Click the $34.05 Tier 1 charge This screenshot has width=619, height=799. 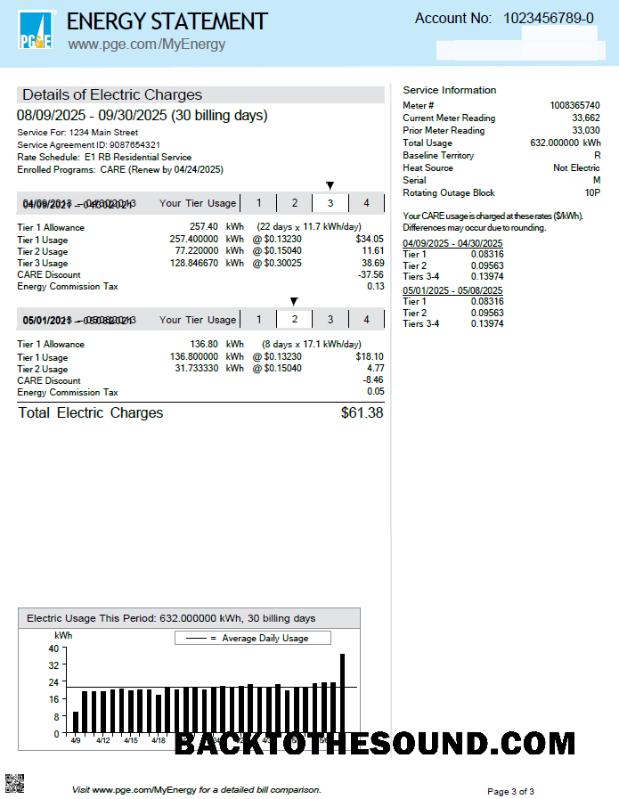370,239
